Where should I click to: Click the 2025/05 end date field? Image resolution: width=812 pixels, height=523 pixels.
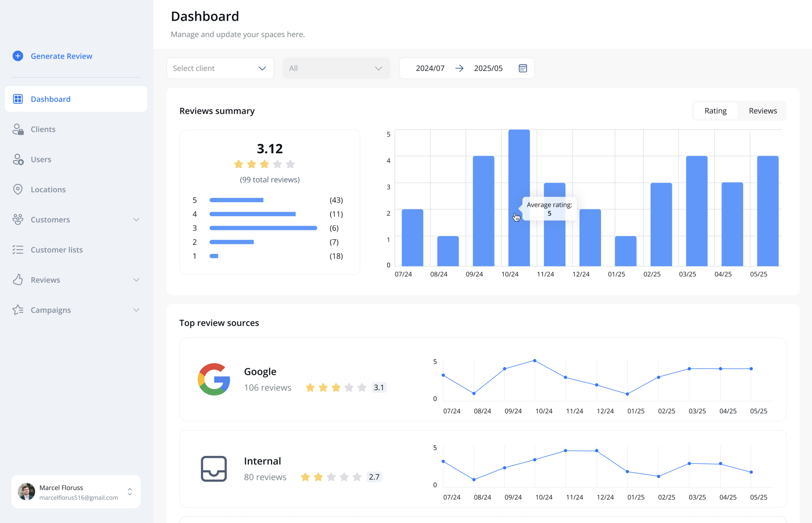pyautogui.click(x=488, y=68)
